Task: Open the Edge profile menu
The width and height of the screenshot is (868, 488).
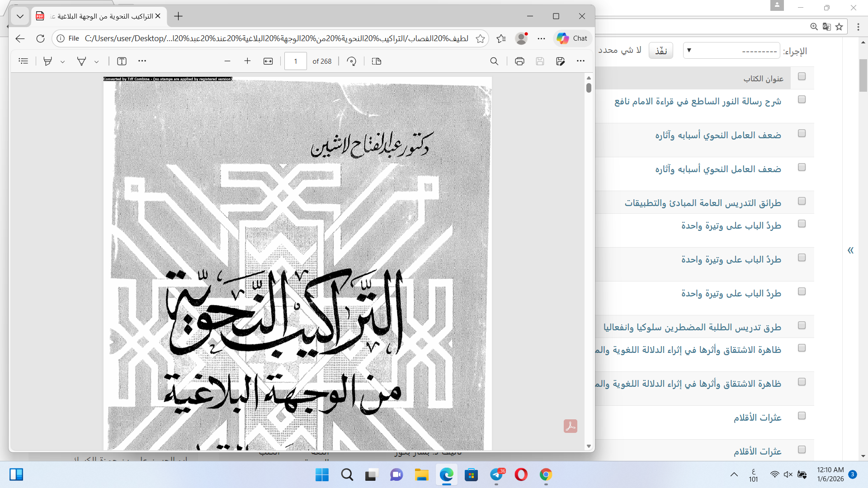Action: (x=521, y=38)
